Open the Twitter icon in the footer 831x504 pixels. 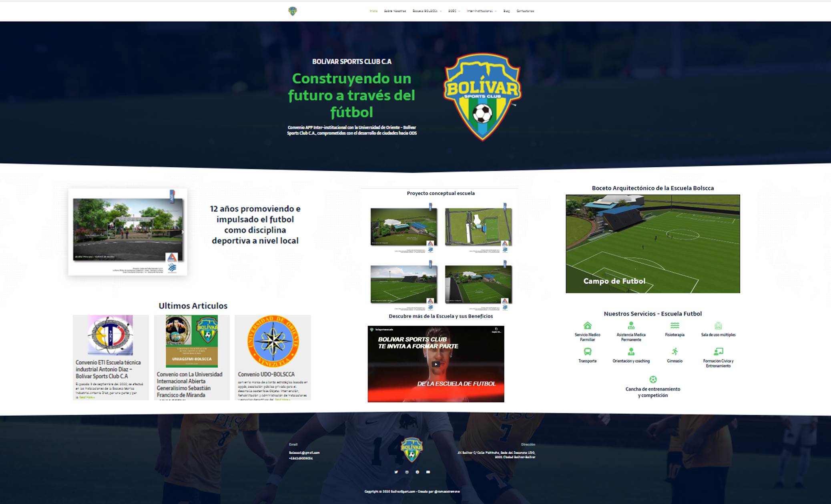[x=396, y=472]
